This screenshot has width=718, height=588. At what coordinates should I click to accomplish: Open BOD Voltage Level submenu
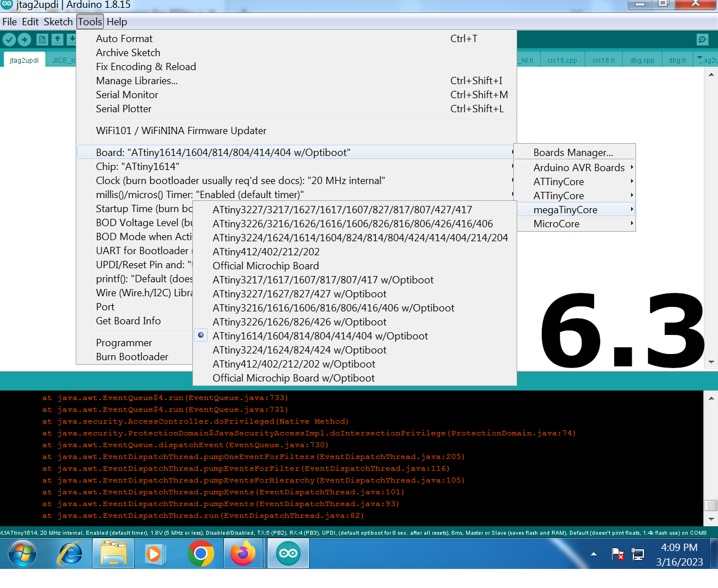(135, 223)
